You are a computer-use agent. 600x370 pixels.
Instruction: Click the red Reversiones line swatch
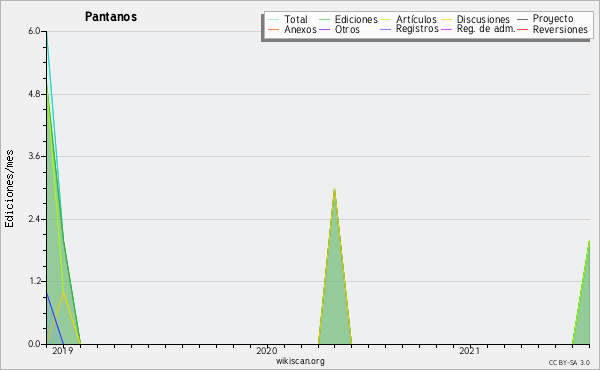tap(522, 29)
